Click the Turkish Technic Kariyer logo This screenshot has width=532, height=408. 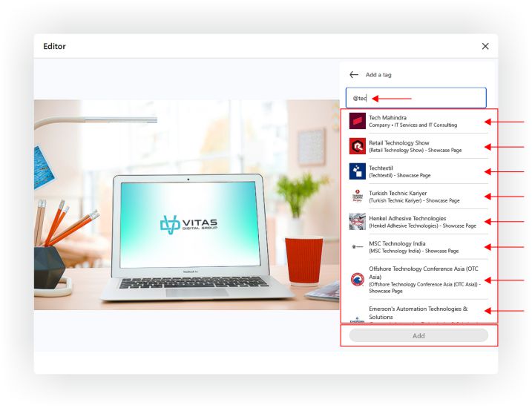(x=358, y=197)
